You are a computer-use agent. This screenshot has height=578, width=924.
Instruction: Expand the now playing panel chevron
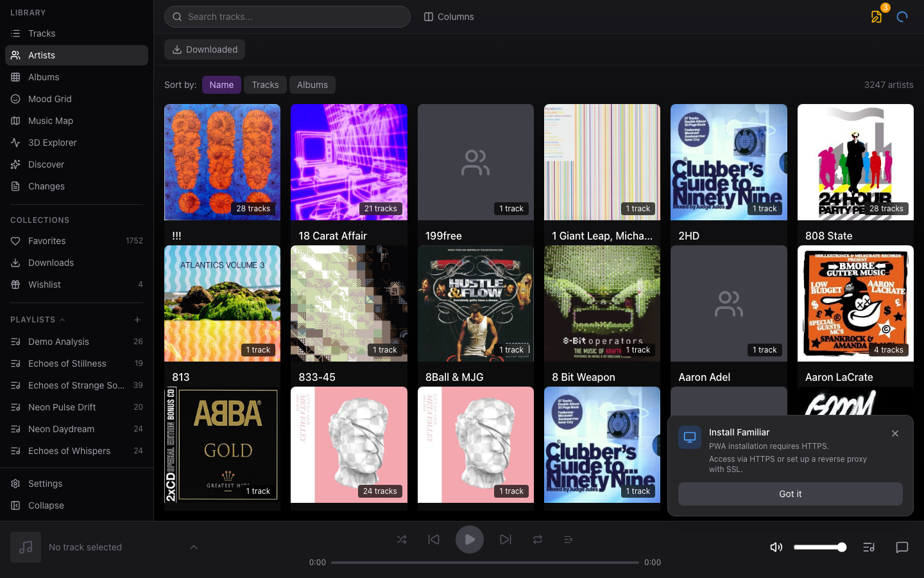[x=194, y=547]
